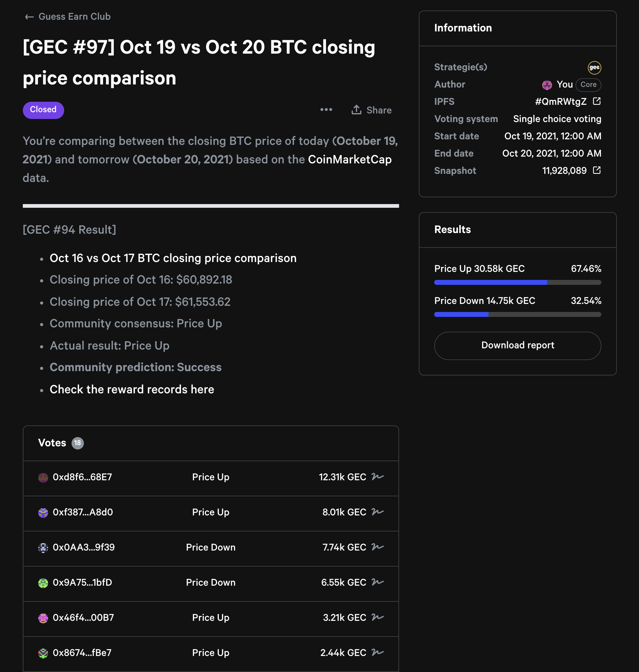Open the gec strategy icon

pyautogui.click(x=594, y=68)
